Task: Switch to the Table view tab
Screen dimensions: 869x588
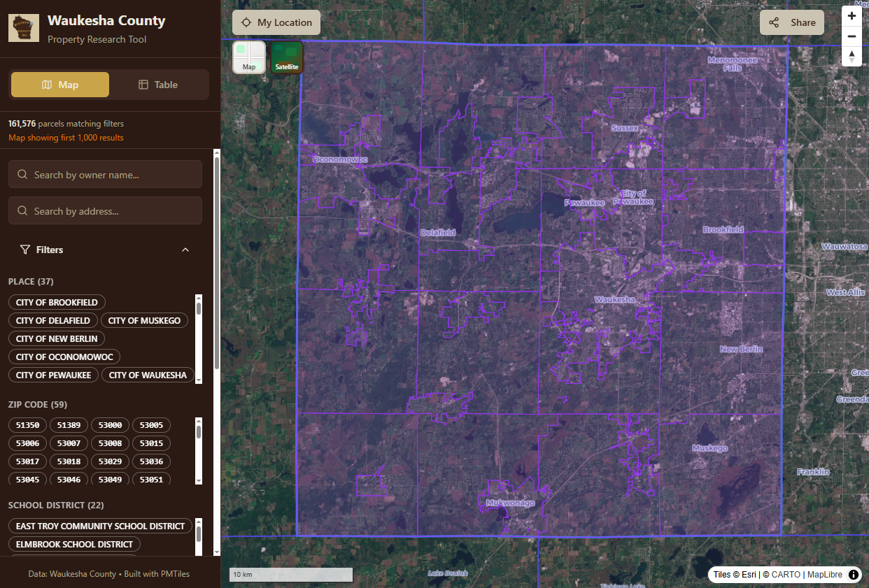Action: (158, 85)
